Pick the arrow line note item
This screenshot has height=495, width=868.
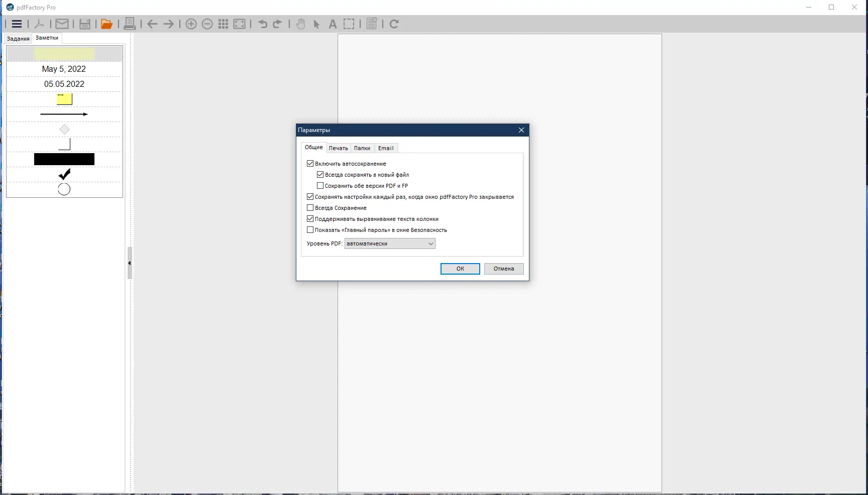click(x=64, y=114)
